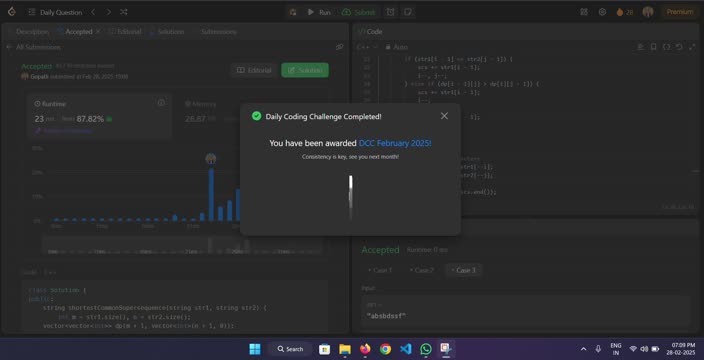Select the Case 3 test case tab
The image size is (704, 360).
click(463, 270)
